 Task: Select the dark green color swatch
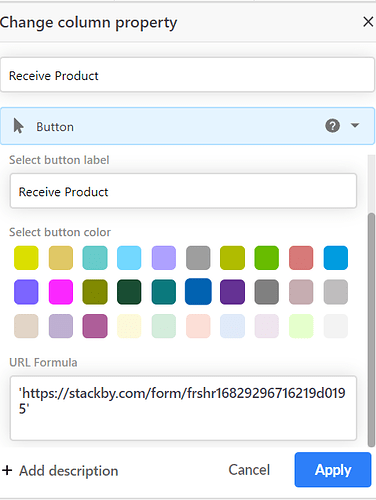click(x=129, y=292)
